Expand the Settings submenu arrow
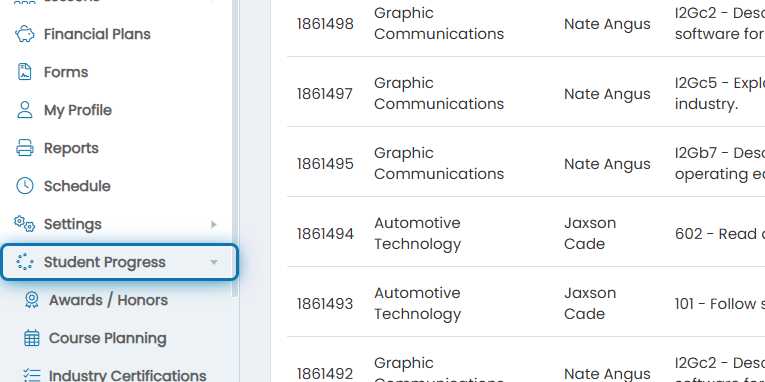 214,224
